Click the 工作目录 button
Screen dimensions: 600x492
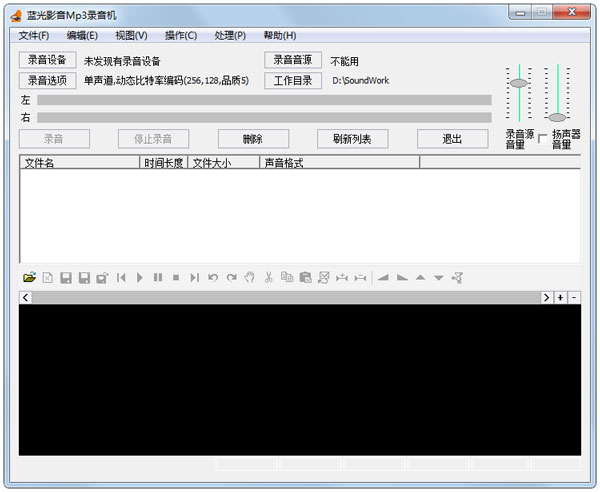point(293,80)
